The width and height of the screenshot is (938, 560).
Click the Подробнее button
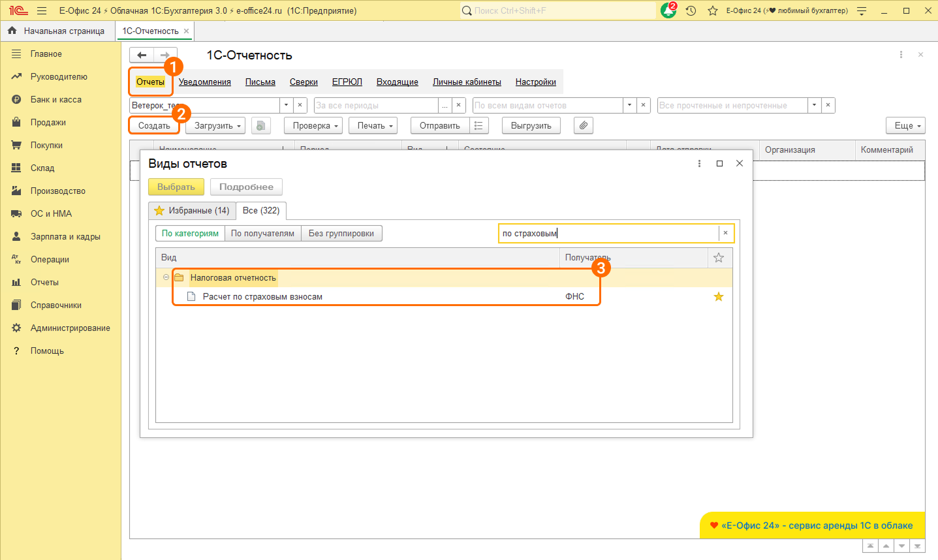pos(246,187)
